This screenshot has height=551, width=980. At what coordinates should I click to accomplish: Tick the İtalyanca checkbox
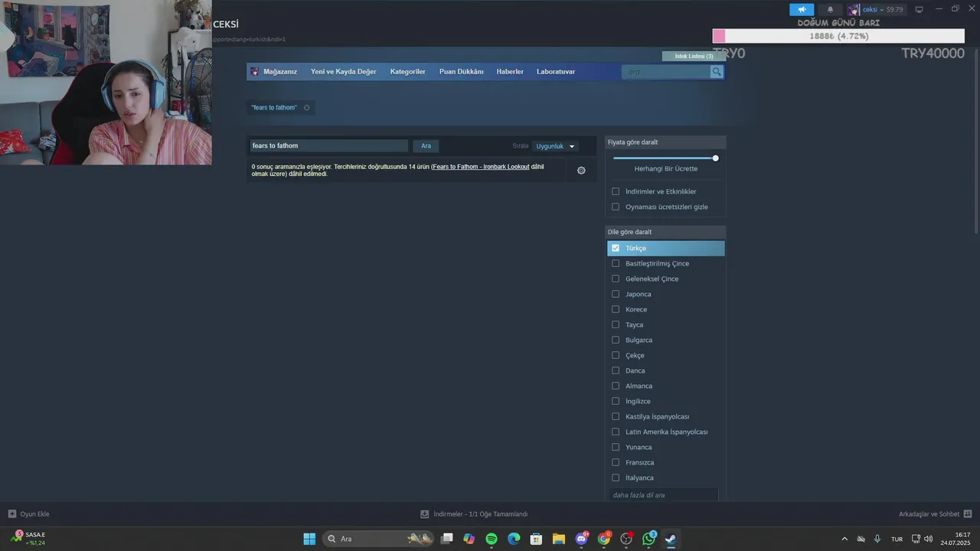[616, 478]
